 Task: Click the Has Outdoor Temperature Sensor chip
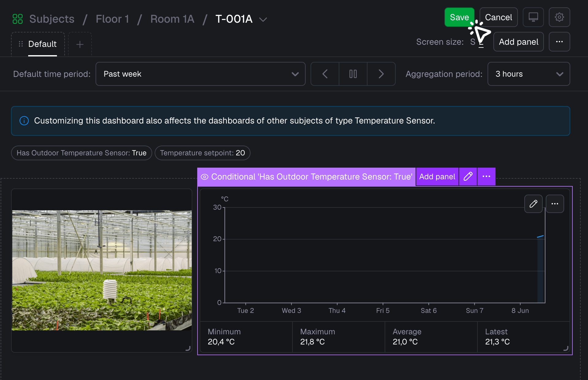(x=81, y=153)
